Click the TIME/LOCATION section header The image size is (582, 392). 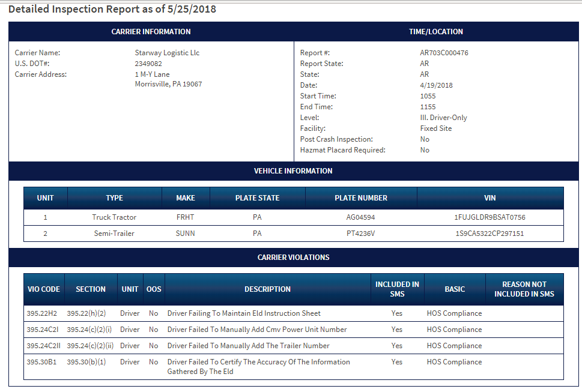[436, 32]
